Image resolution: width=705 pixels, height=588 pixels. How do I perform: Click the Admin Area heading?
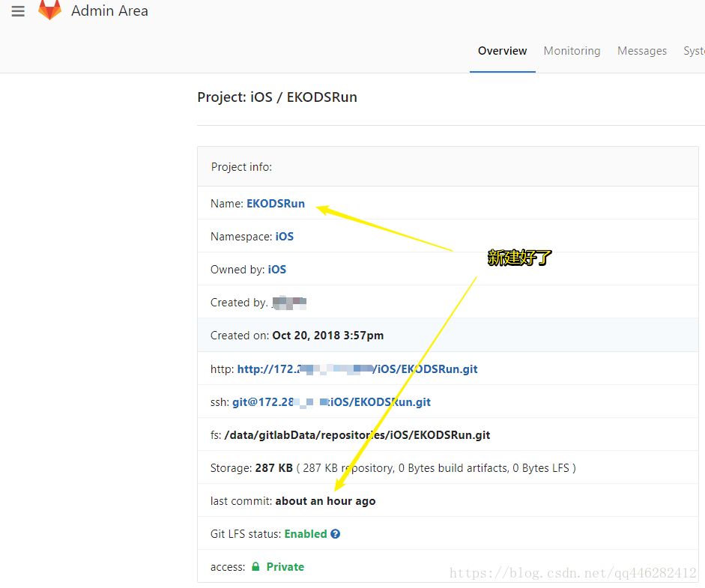point(109,10)
